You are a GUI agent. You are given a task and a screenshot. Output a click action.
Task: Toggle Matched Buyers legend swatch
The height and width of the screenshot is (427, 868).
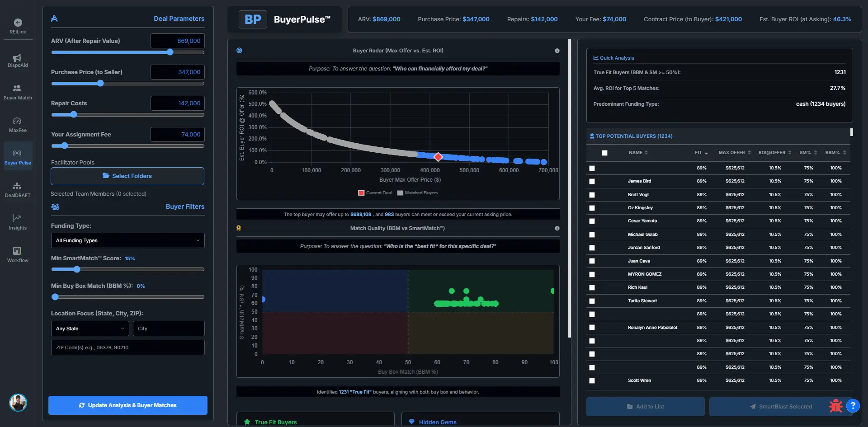click(400, 193)
